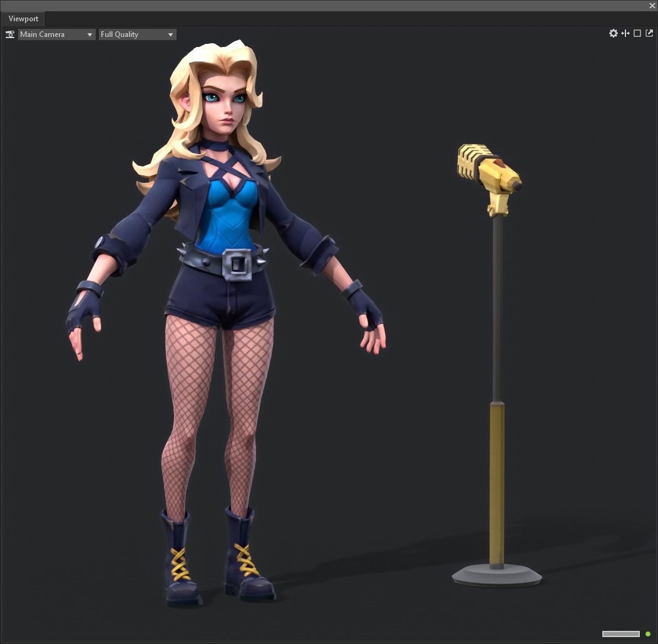
Task: Click the render progress bar
Action: point(621,634)
